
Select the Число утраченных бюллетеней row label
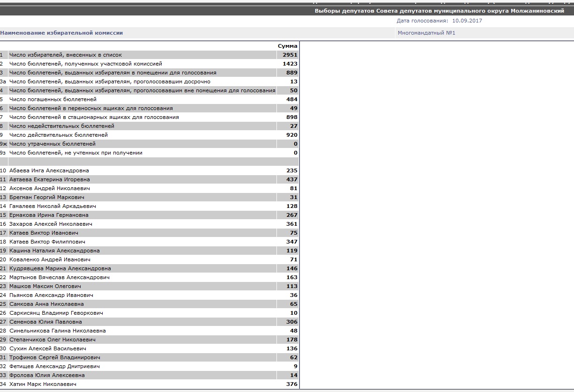coord(52,144)
